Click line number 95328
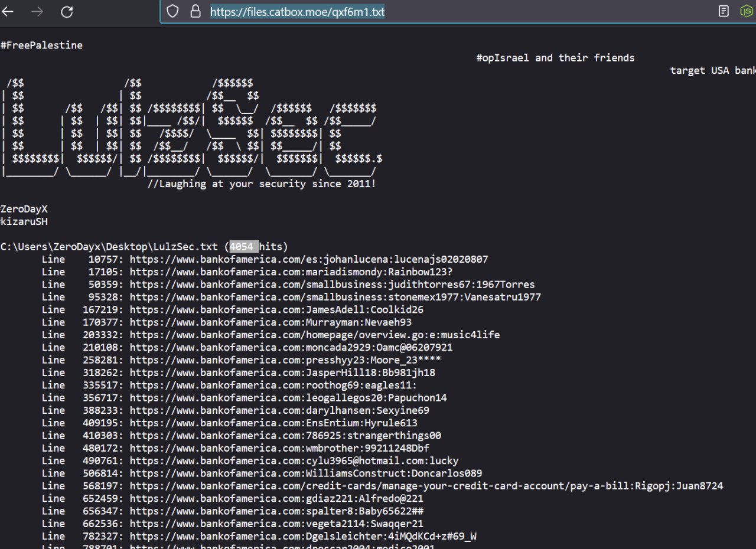 coord(104,297)
